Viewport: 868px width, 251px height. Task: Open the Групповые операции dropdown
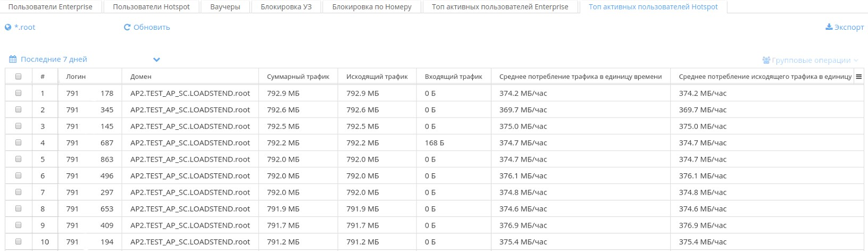(x=811, y=61)
